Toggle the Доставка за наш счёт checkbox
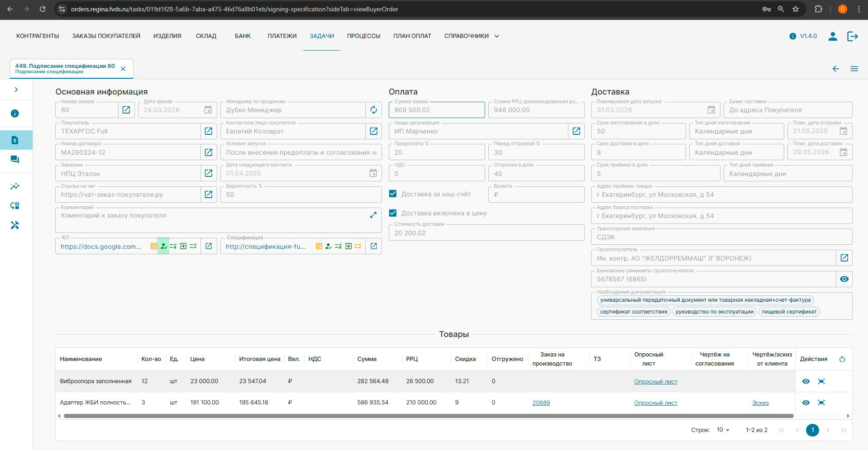The height and width of the screenshot is (451, 868). (393, 194)
